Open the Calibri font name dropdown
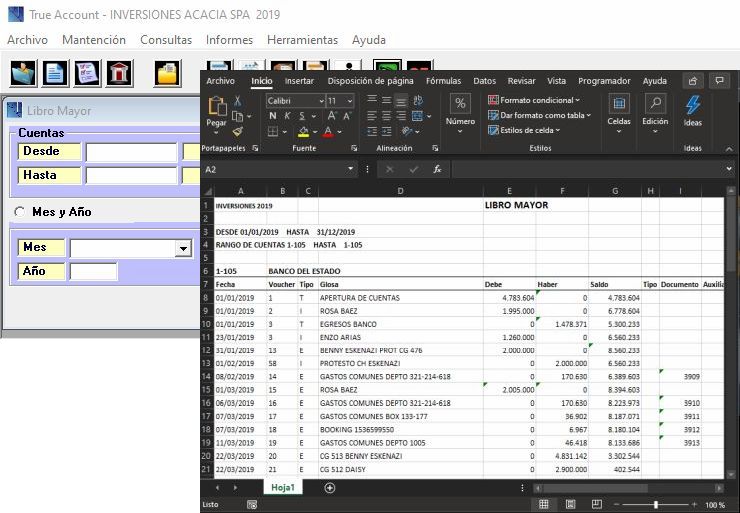The width and height of the screenshot is (740, 513). (x=321, y=101)
